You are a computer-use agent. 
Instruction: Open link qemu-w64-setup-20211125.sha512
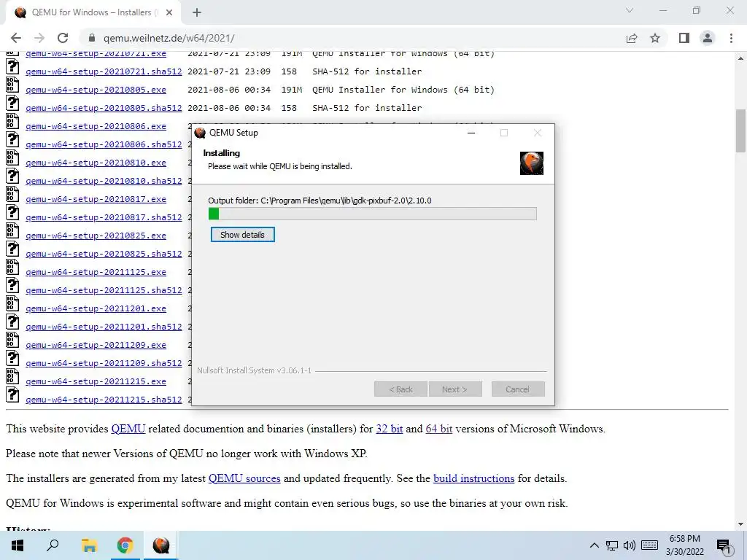pos(104,290)
